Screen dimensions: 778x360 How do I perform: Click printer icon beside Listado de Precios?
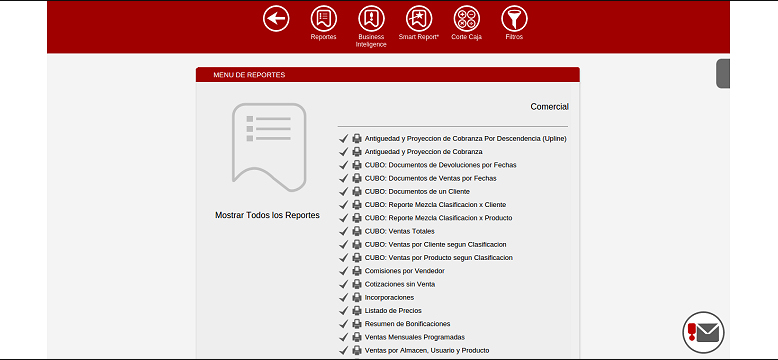[357, 310]
